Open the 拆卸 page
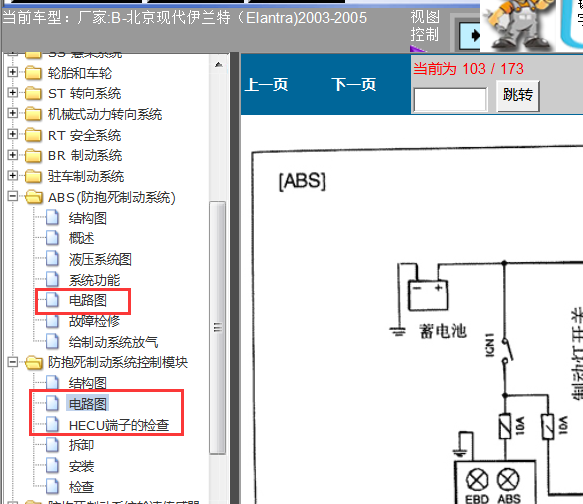This screenshot has width=583, height=504. click(x=81, y=445)
